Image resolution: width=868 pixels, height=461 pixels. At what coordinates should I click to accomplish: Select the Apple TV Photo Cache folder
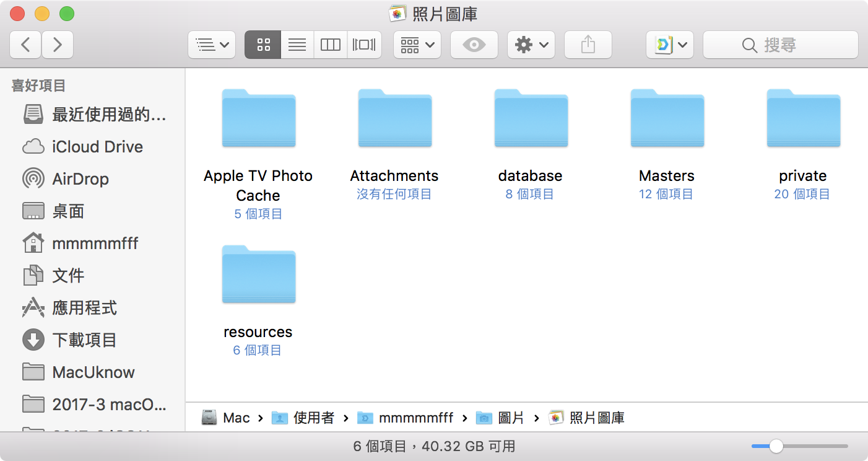[258, 119]
